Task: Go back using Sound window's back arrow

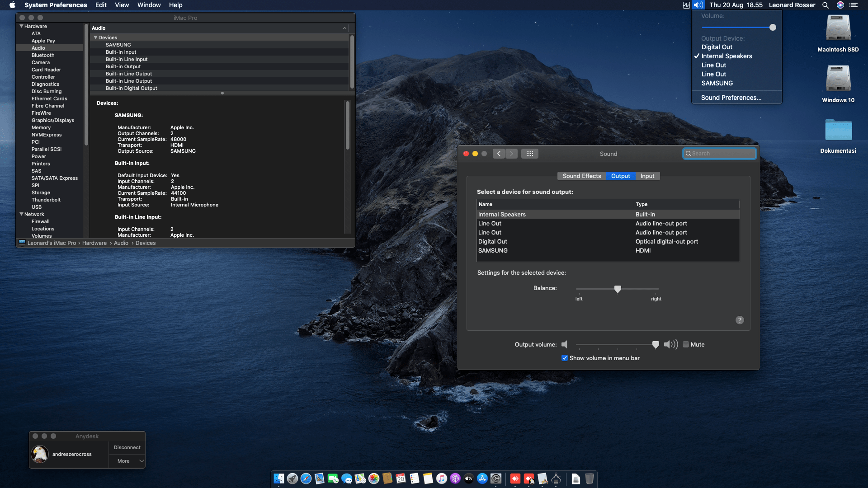Action: pyautogui.click(x=499, y=154)
